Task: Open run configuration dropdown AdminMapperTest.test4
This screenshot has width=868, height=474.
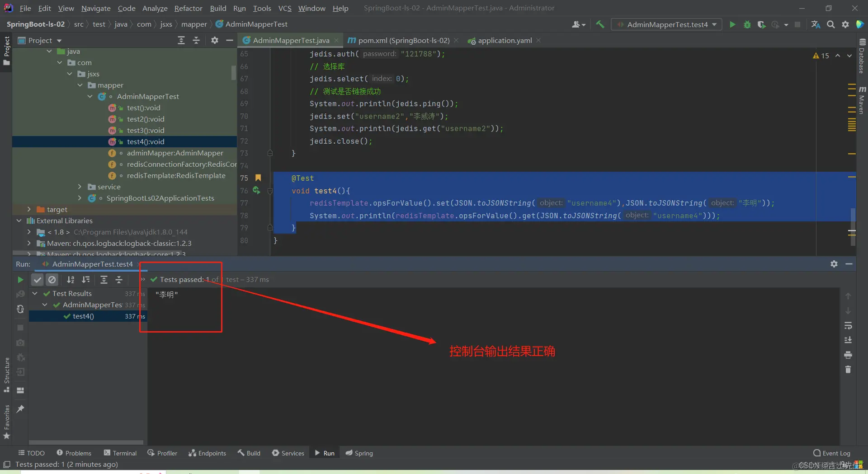Action: (666, 24)
